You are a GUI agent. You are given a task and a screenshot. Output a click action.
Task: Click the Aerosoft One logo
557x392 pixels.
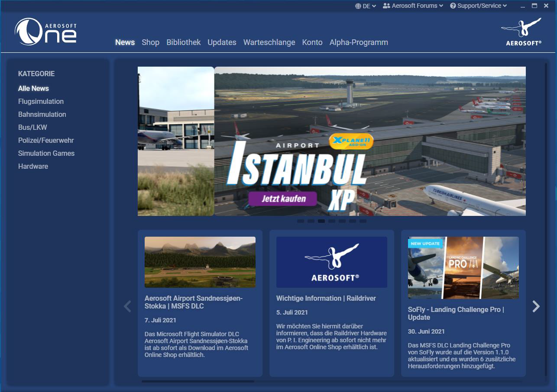(x=45, y=32)
